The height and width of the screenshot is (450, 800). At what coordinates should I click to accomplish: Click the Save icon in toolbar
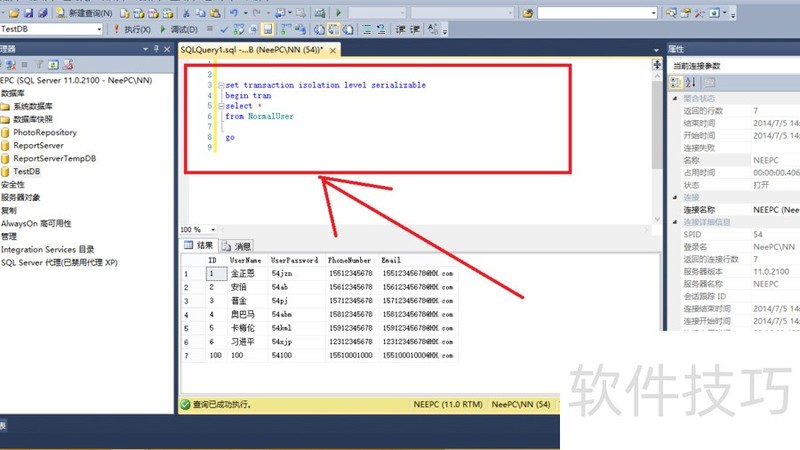28,13
